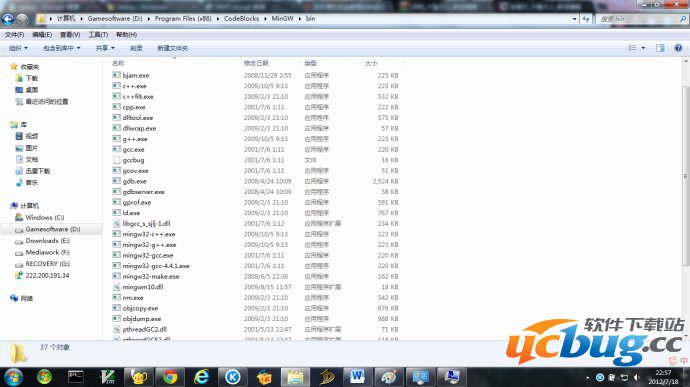Open the 编辑(E) menu
Screen dimensions: 690x387
(x=42, y=34)
